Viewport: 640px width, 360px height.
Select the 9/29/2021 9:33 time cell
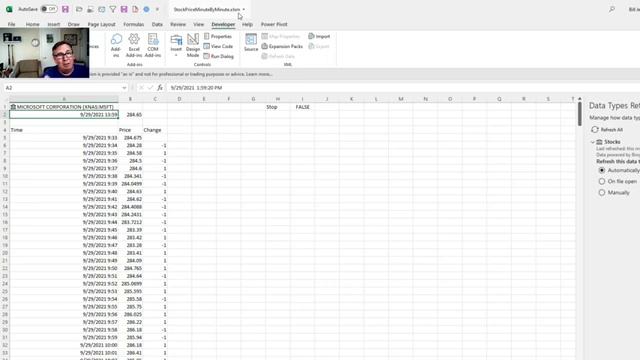tap(64, 138)
